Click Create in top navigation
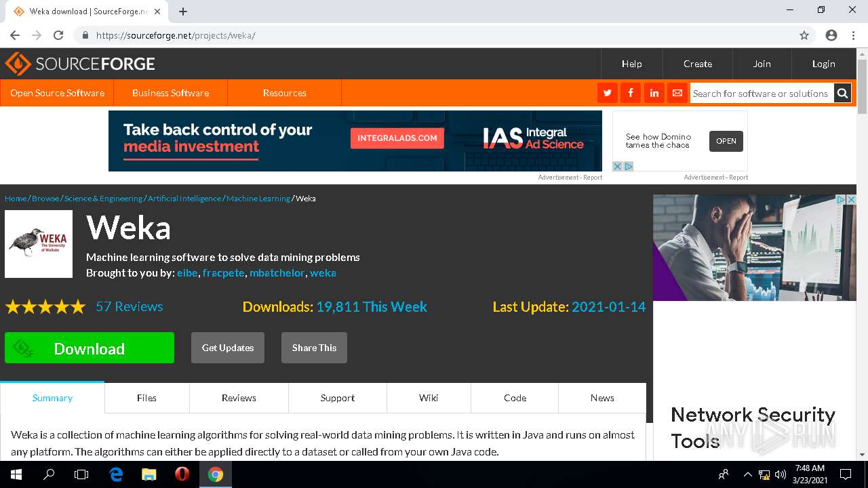This screenshot has width=868, height=488. pos(697,64)
